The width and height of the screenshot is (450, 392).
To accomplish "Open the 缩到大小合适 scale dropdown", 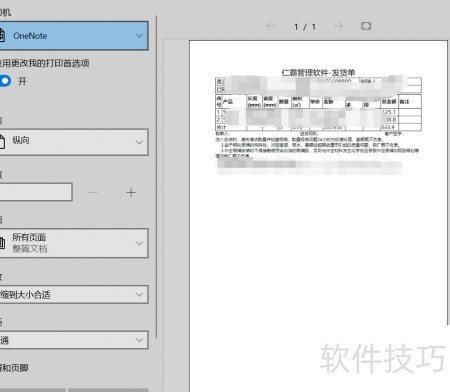I will (74, 294).
